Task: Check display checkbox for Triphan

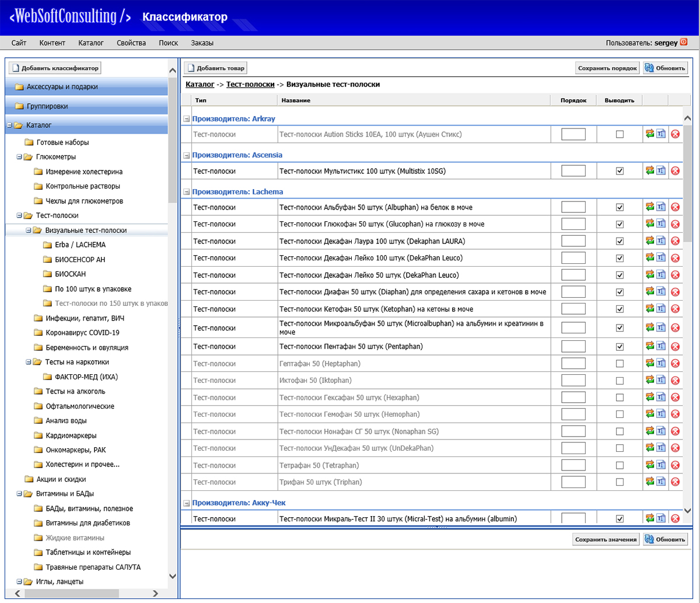Action: [x=619, y=482]
